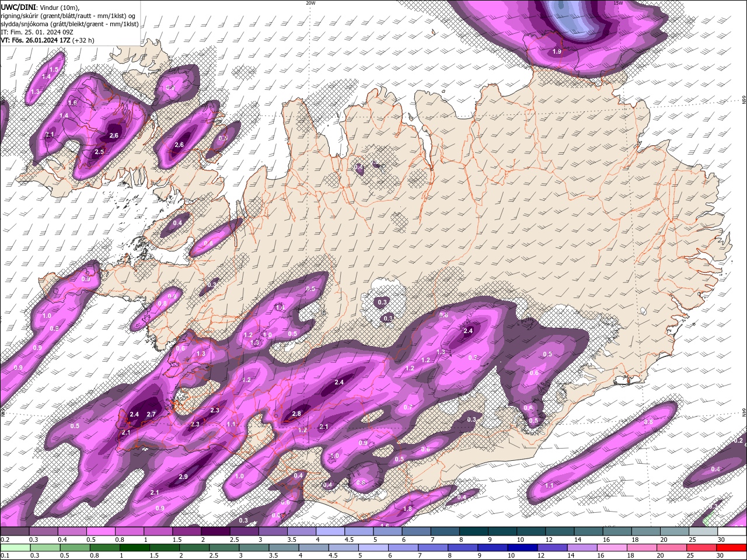Pick bottom-row legend swatch between 10 and 12
Image resolution: width=747 pixels, height=560 pixels.
tap(522, 547)
